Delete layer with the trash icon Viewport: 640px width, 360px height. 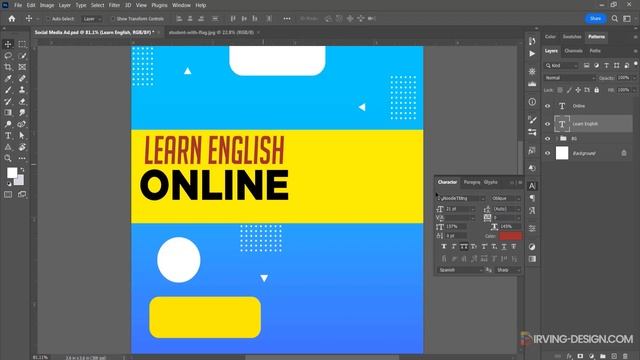point(625,356)
